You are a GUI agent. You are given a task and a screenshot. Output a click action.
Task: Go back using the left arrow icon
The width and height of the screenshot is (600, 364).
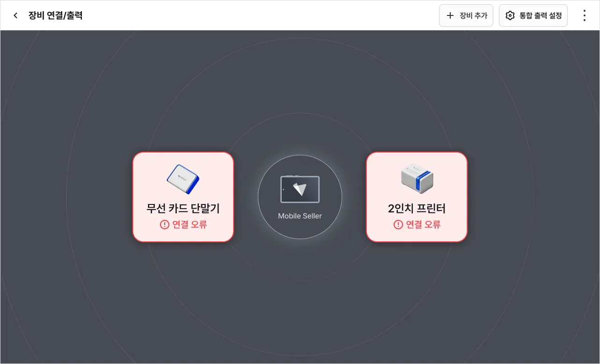(x=15, y=15)
